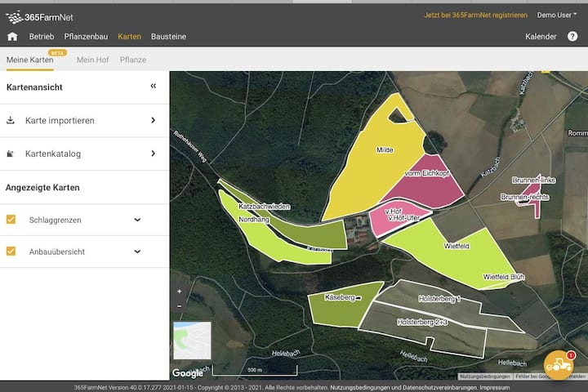Open the Pflanzenbau menu

pos(86,37)
